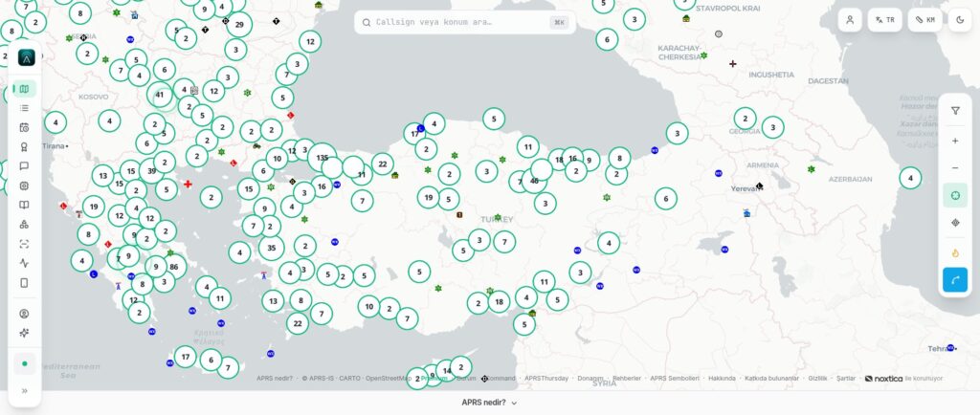Viewport: 980px width, 415px height.
Task: Click the app logo at top of sidebar
Action: click(x=26, y=57)
